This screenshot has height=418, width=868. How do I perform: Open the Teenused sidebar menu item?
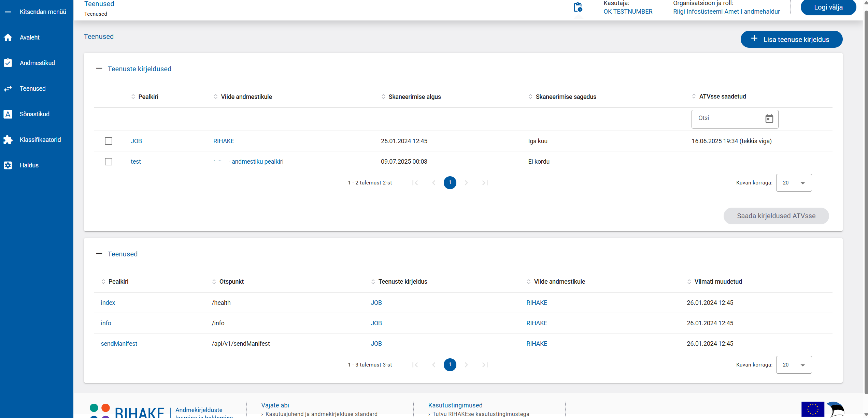[x=32, y=89]
